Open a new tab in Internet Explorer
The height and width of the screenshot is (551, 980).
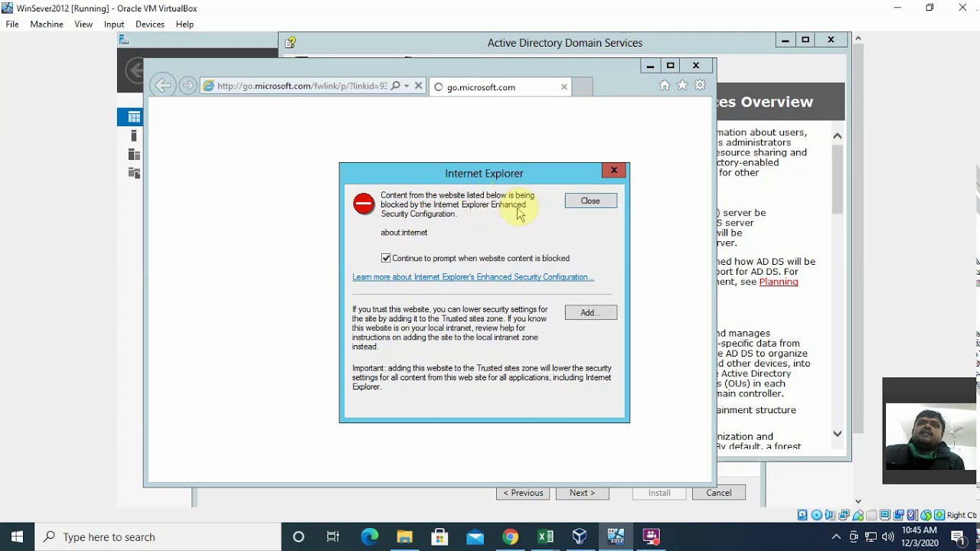click(583, 86)
